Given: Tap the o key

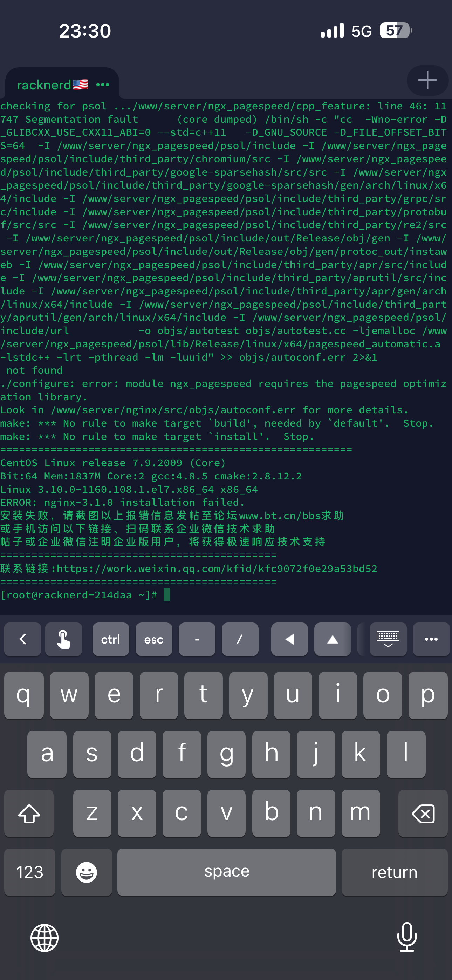Looking at the screenshot, I should click(383, 695).
